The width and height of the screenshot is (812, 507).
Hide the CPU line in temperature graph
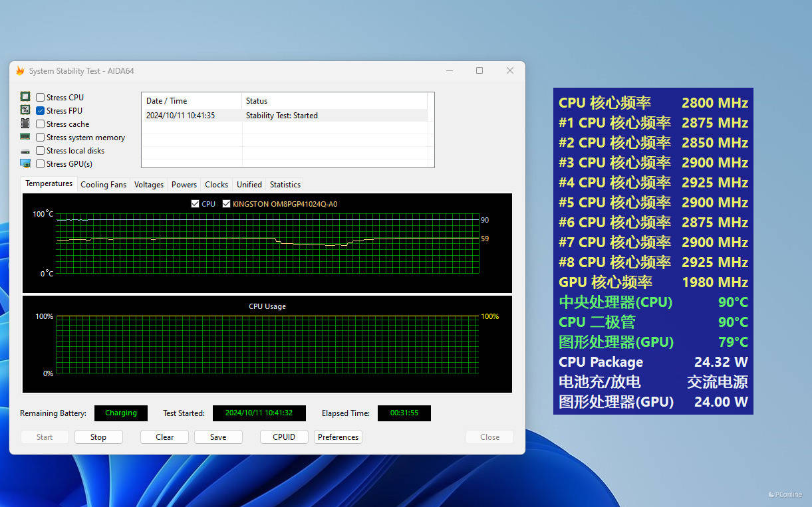[195, 204]
